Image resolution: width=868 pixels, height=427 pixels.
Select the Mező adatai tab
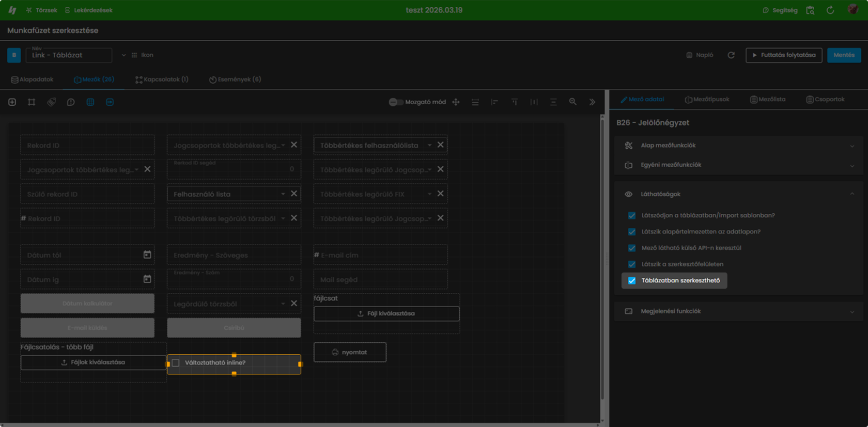click(642, 99)
